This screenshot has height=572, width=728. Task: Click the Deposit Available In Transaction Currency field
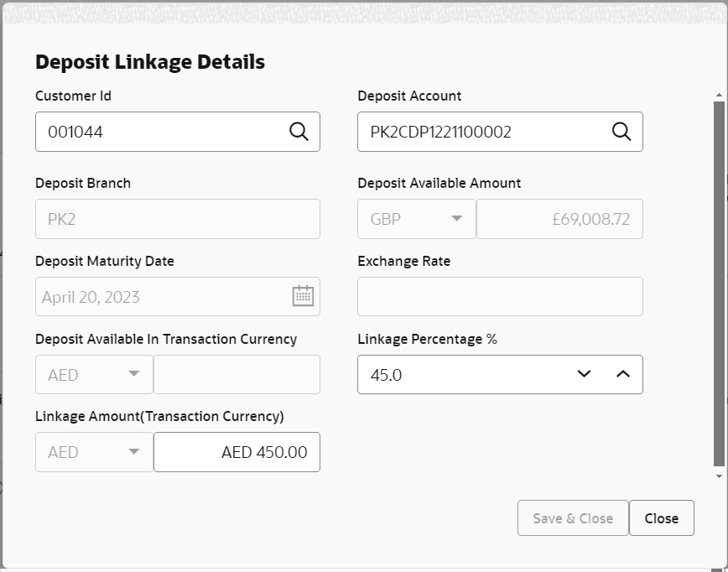click(237, 374)
